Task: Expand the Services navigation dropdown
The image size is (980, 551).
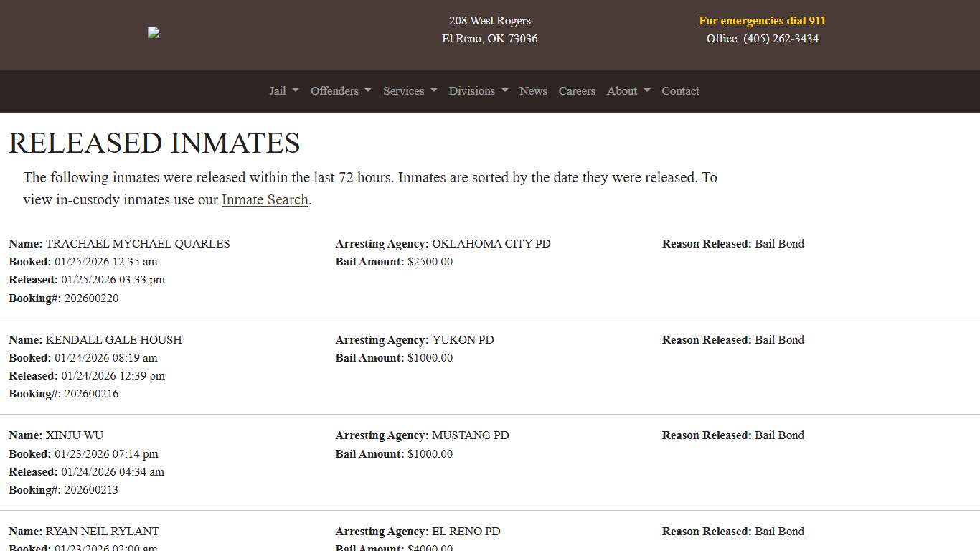Action: coord(410,91)
